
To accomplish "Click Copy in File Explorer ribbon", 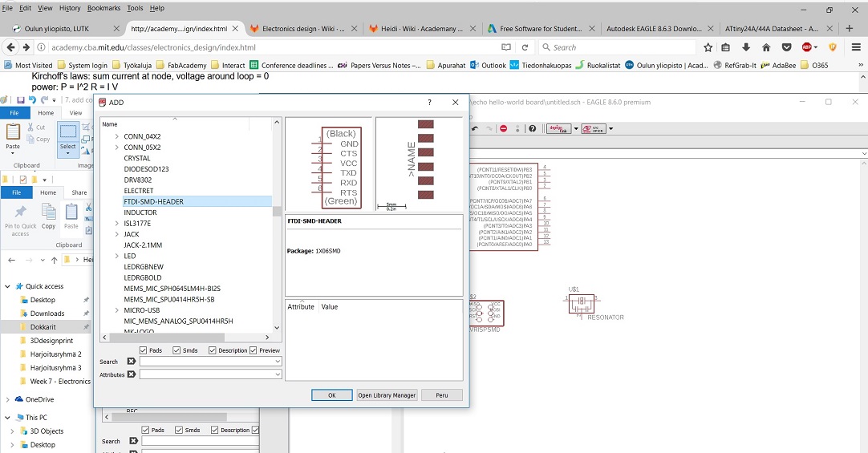I will pyautogui.click(x=49, y=216).
